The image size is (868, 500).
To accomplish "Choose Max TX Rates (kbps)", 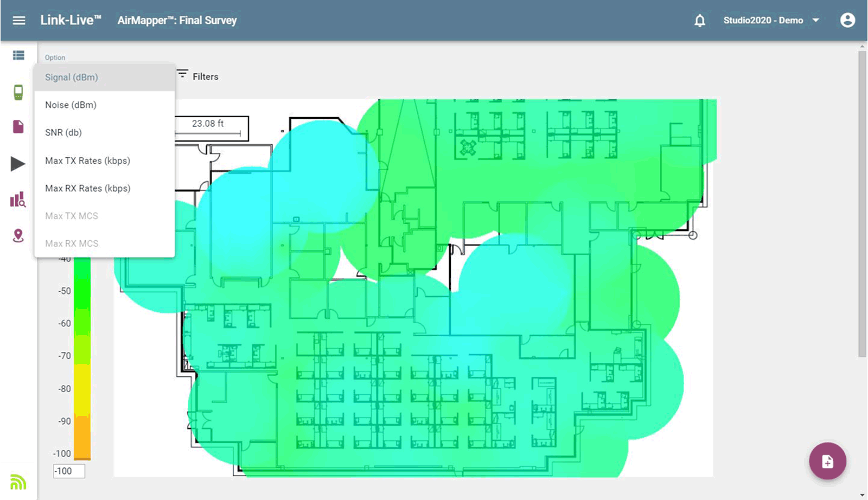I will pos(105,161).
